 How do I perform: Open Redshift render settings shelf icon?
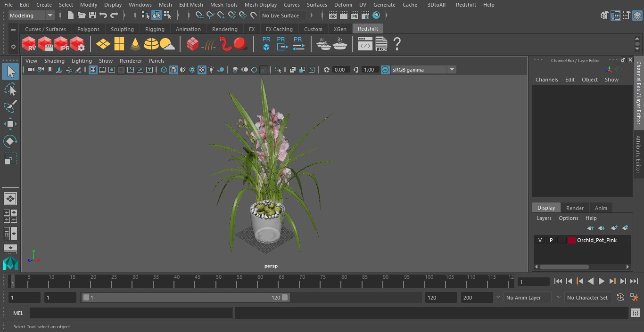pyautogui.click(x=77, y=44)
